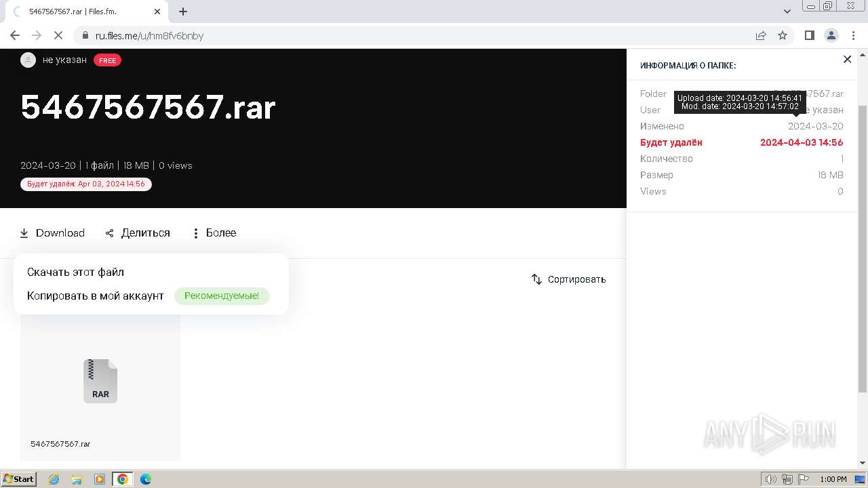
Task: Click the RAR file thumbnail
Action: pyautogui.click(x=100, y=381)
